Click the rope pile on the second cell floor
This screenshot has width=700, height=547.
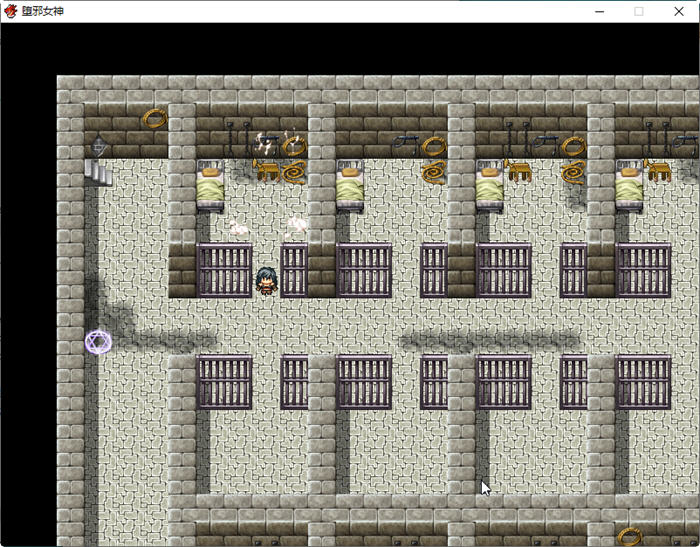coord(433,172)
